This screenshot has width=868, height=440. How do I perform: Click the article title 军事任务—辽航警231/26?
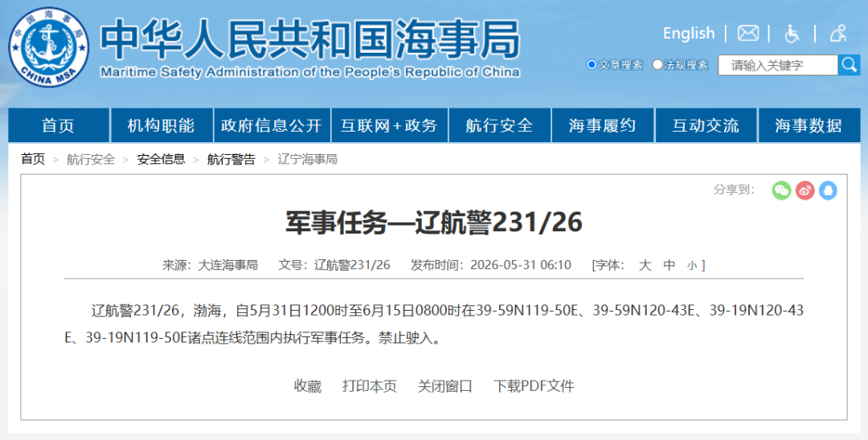point(434,222)
